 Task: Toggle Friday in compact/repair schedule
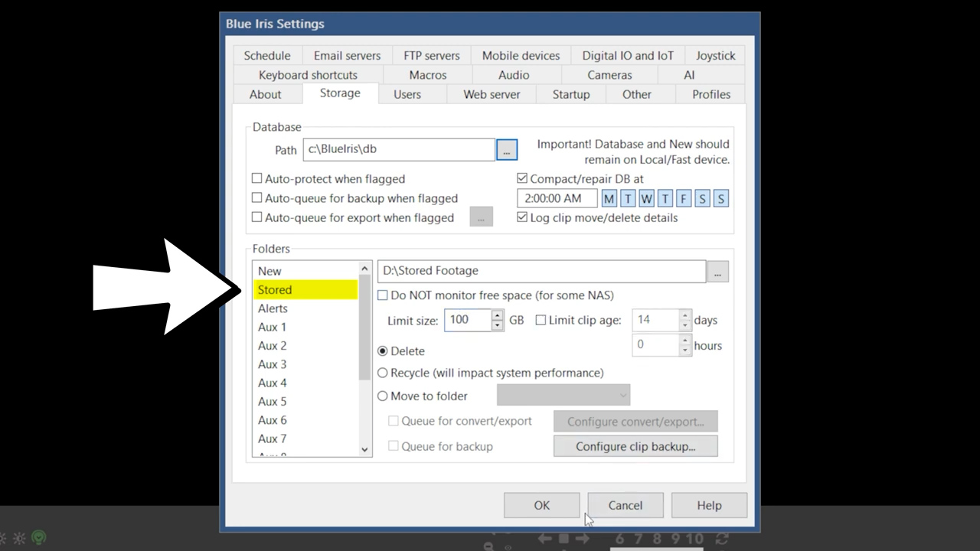(684, 199)
